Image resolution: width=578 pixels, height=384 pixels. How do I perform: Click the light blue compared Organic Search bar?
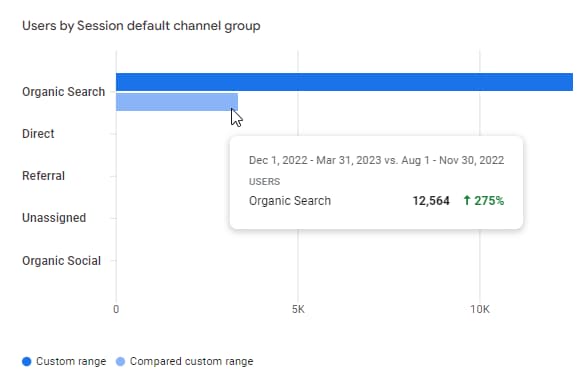point(177,102)
